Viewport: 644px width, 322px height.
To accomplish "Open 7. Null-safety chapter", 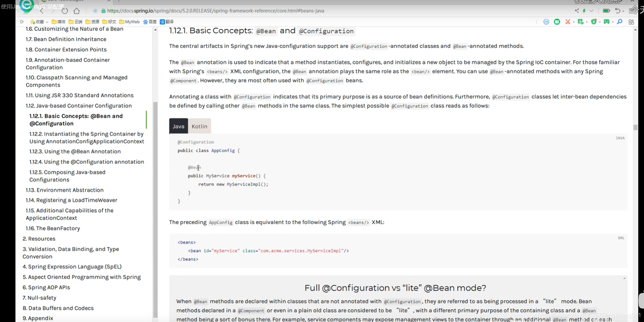I will tap(40, 298).
